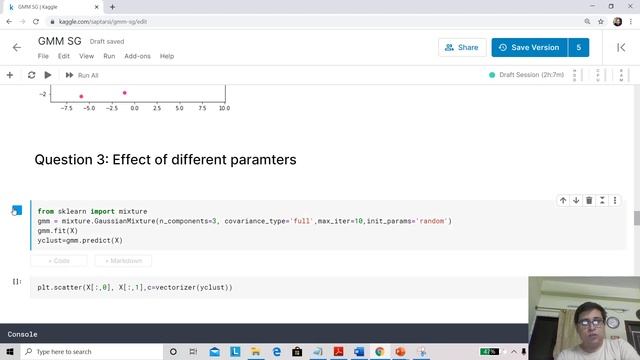Open Word from taskbar
Screen dimensions: 640x360
(x=359, y=351)
